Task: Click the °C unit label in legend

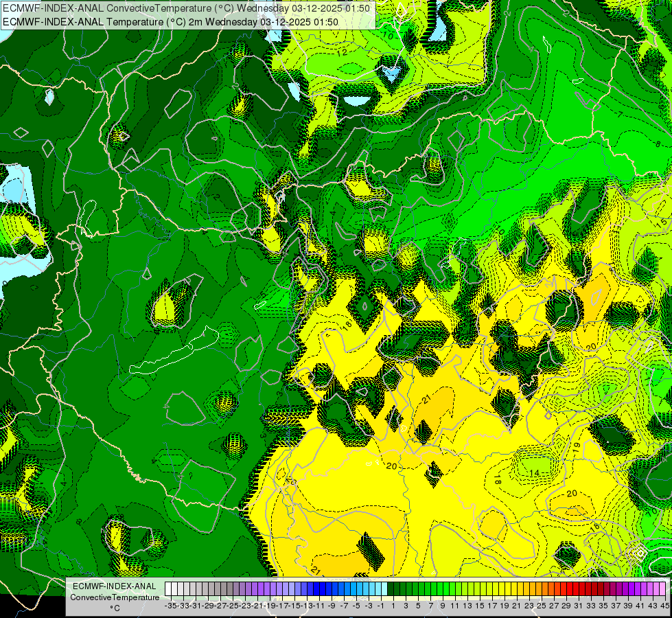Action: tap(115, 608)
